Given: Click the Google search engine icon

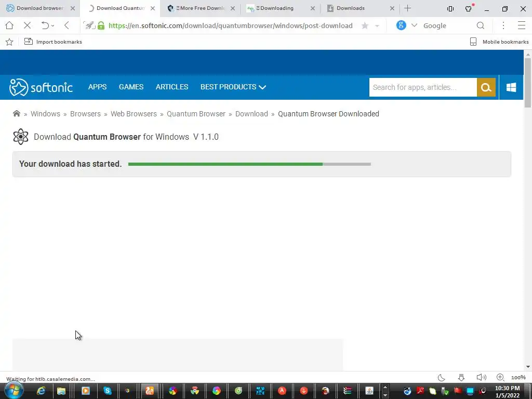Looking at the screenshot, I should pyautogui.click(x=401, y=25).
